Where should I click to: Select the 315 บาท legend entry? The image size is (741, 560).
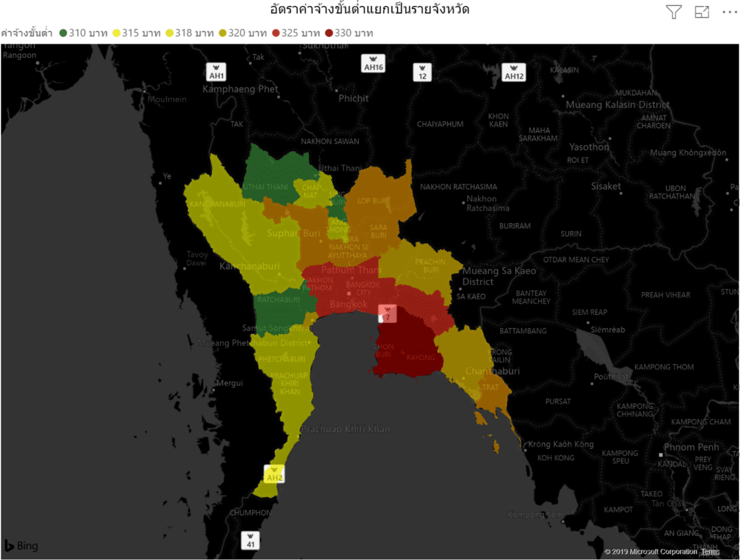(135, 33)
